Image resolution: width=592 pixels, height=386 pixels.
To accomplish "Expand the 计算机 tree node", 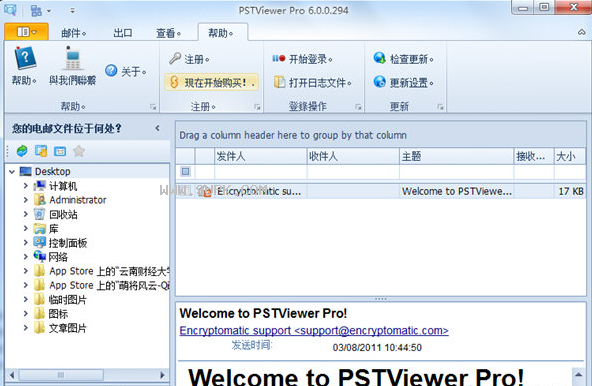I will 26,186.
